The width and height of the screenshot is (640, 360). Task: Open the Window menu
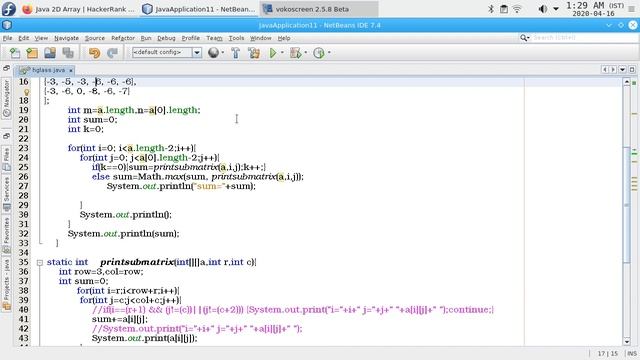tap(260, 38)
